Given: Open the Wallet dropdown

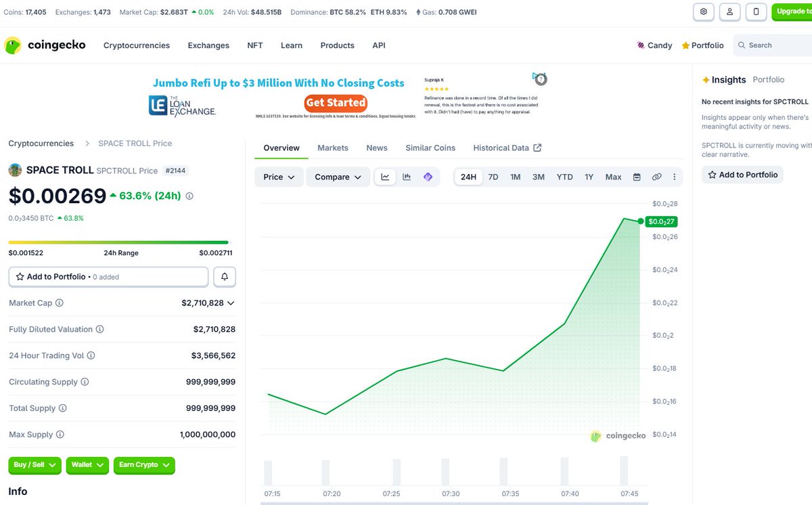Looking at the screenshot, I should click(x=87, y=465).
